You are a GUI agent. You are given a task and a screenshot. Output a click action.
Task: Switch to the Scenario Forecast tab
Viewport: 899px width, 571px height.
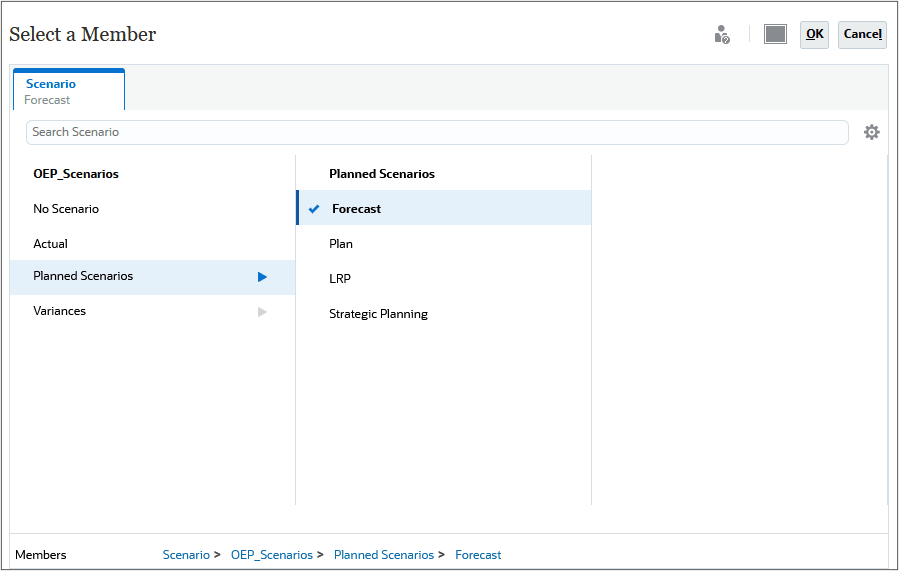[69, 90]
